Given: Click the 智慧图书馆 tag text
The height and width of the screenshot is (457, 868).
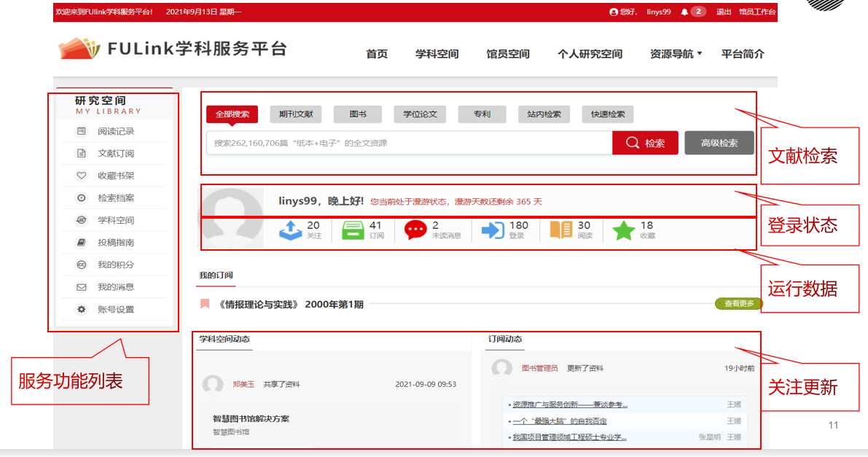Looking at the screenshot, I should click(x=231, y=431).
